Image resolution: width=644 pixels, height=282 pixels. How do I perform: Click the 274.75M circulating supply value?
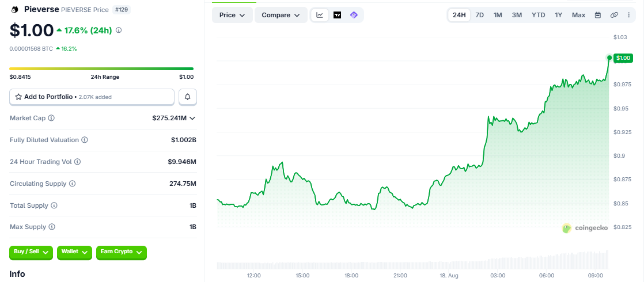coord(183,184)
